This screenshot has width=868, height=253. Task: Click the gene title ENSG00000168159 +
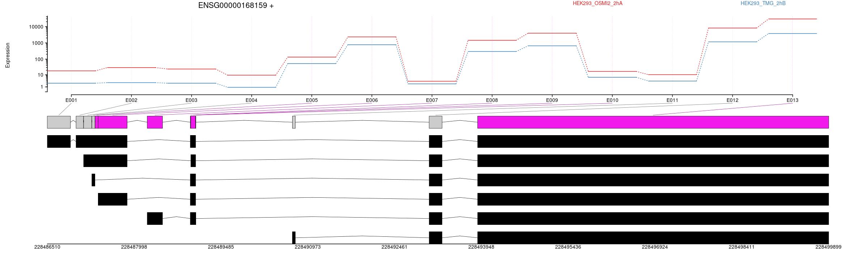(236, 5)
